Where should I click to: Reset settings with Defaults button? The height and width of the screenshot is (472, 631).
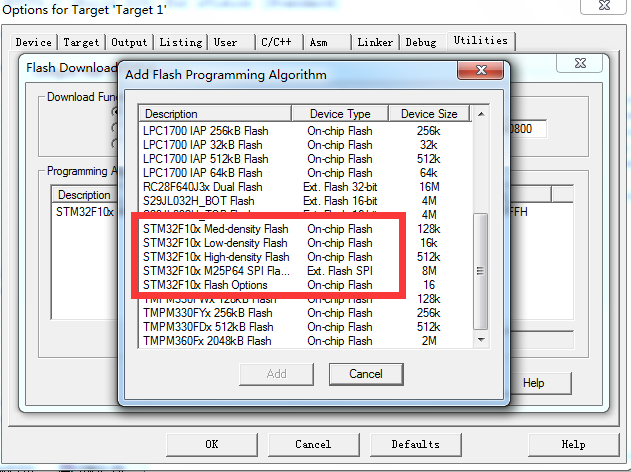click(x=415, y=445)
